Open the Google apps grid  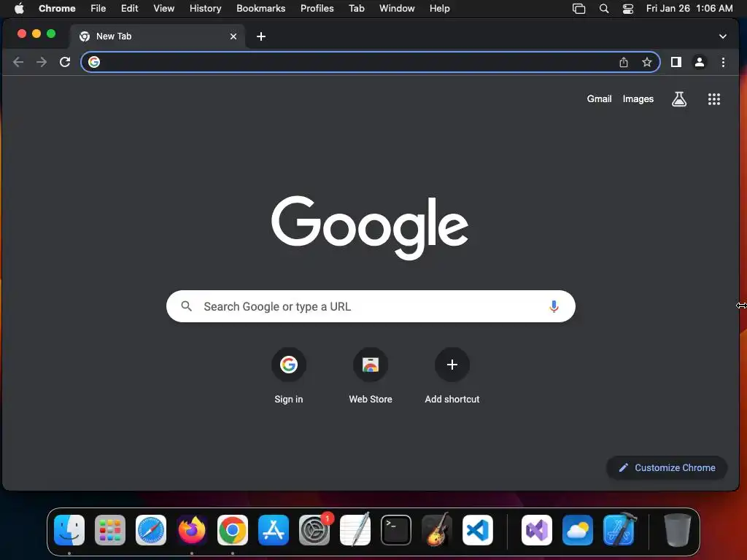click(713, 99)
